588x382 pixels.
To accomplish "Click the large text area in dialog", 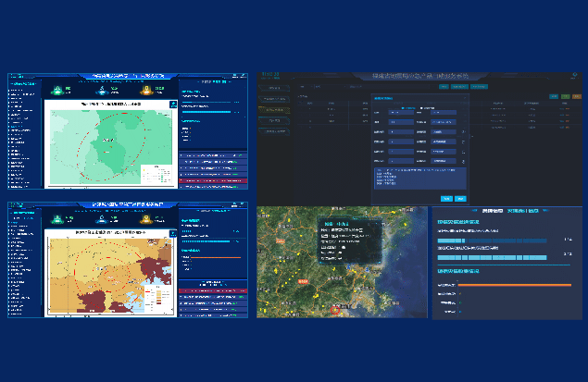I will point(420,179).
